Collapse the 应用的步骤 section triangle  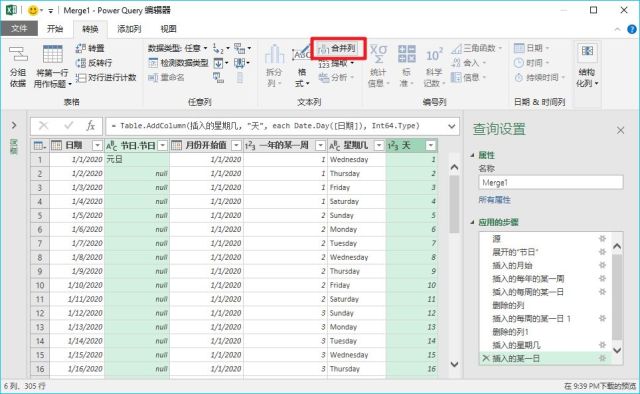tap(472, 223)
